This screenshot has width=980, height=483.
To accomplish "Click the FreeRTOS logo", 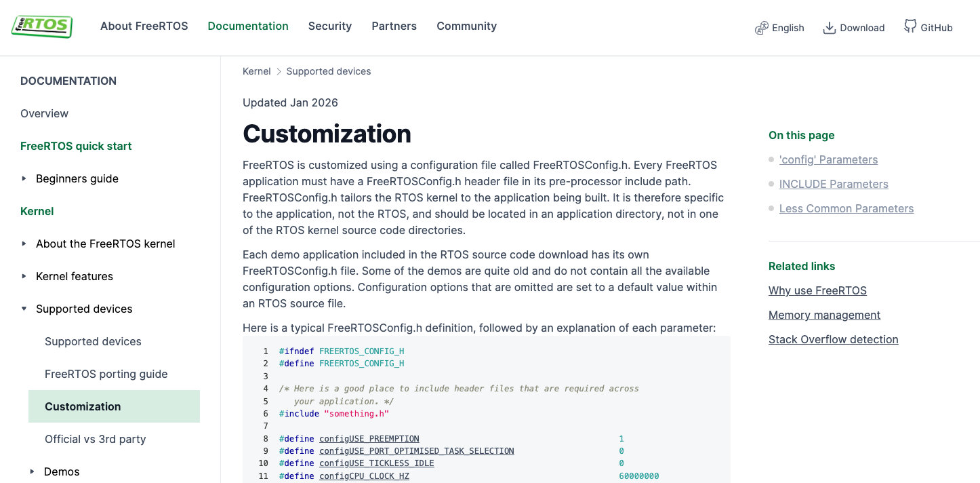I will point(42,26).
